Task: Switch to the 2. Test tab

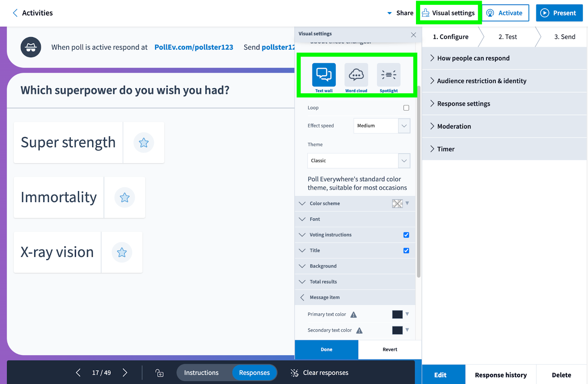Action: [508, 37]
